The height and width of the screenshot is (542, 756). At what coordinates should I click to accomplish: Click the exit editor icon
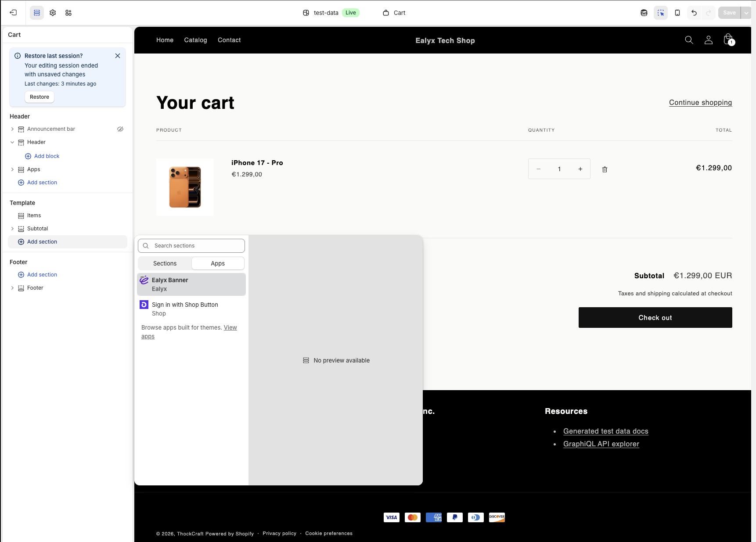pyautogui.click(x=13, y=13)
